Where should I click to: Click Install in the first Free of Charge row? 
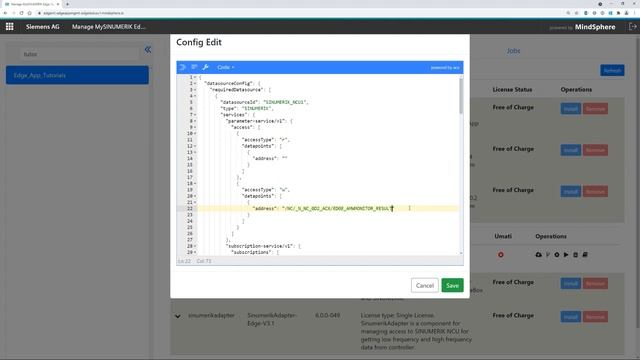pos(570,109)
